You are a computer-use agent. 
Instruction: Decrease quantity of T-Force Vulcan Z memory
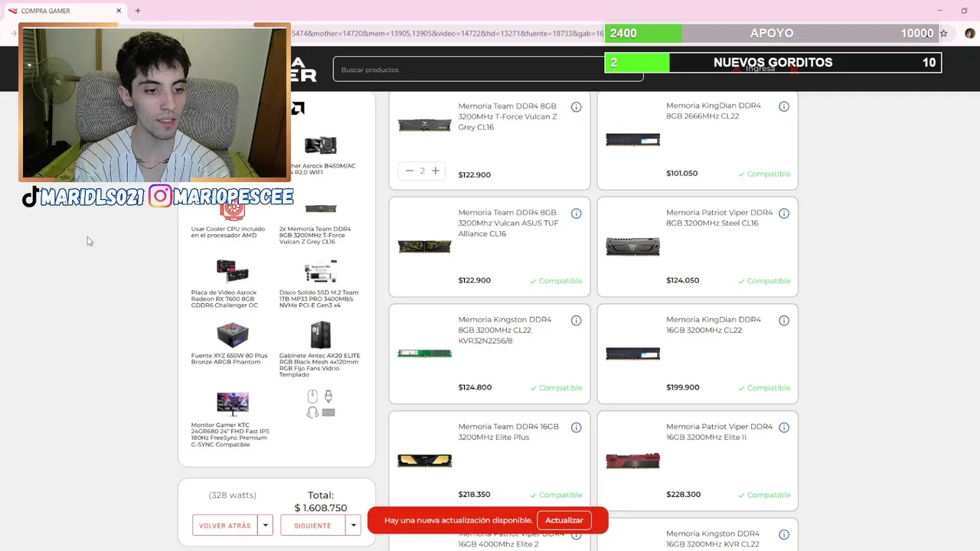(x=409, y=171)
